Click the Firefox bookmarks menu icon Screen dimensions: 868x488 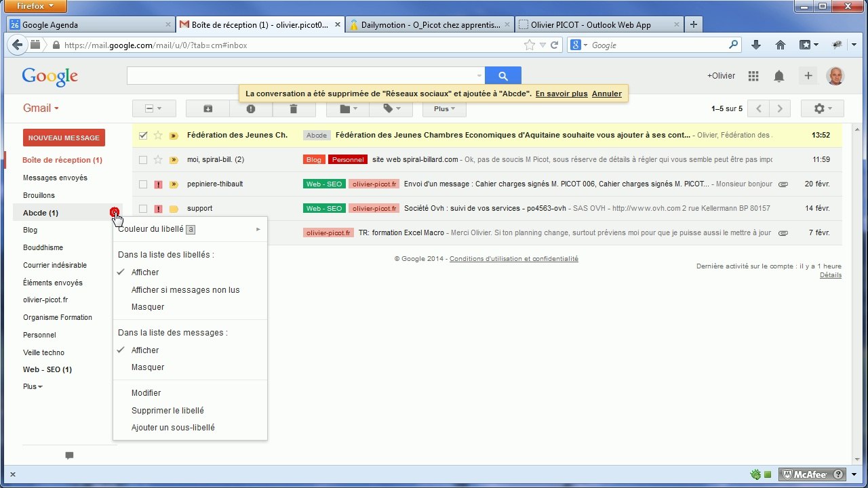[x=808, y=45]
